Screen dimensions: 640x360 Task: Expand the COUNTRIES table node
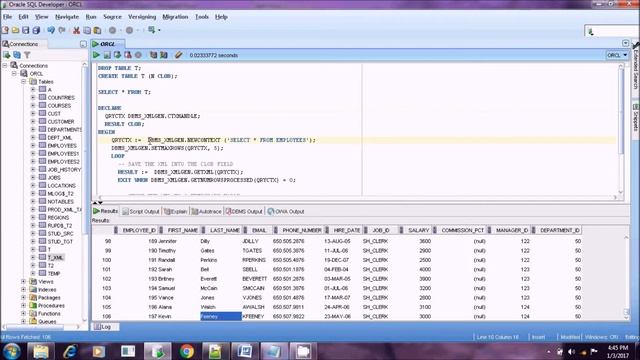coord(33,98)
